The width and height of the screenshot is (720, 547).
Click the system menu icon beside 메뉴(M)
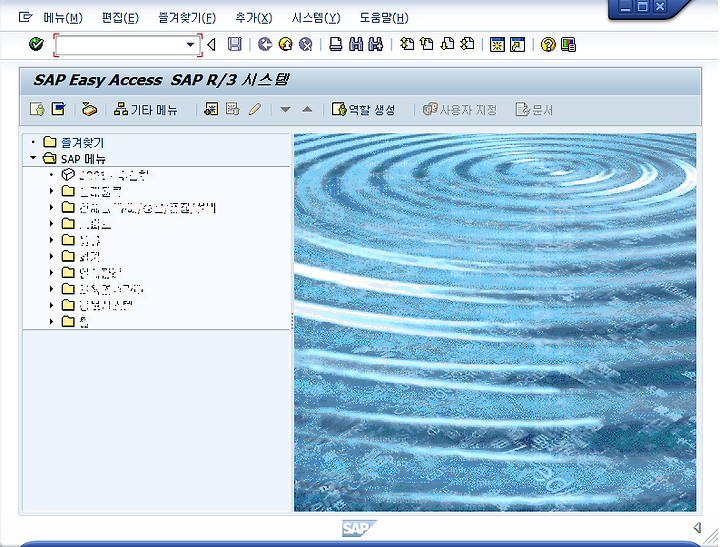click(x=25, y=17)
